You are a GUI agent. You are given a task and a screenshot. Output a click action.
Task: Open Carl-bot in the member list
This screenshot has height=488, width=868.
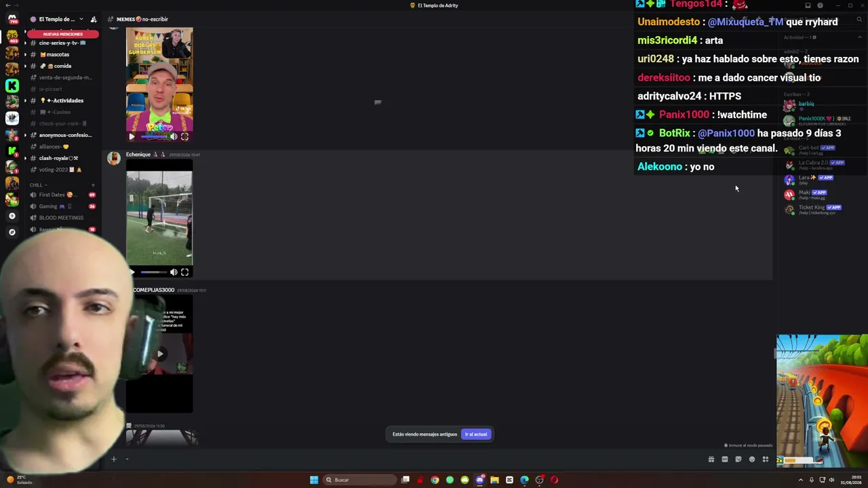click(814, 149)
